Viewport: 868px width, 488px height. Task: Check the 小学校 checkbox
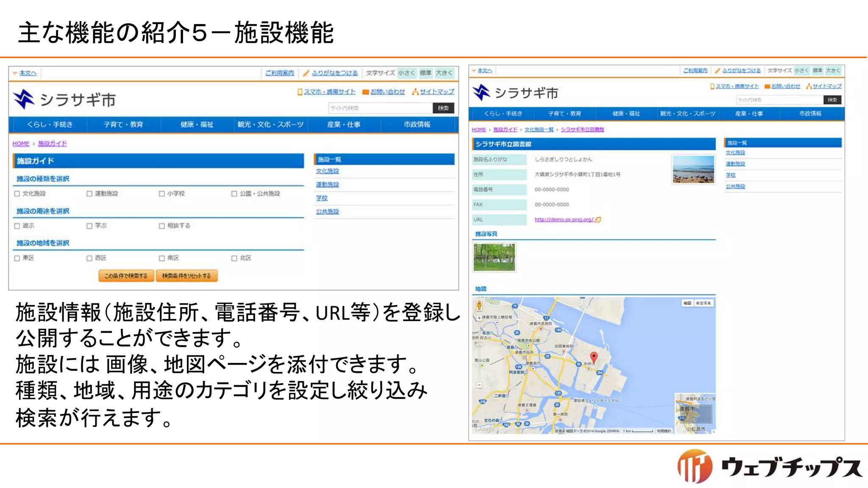coord(162,194)
